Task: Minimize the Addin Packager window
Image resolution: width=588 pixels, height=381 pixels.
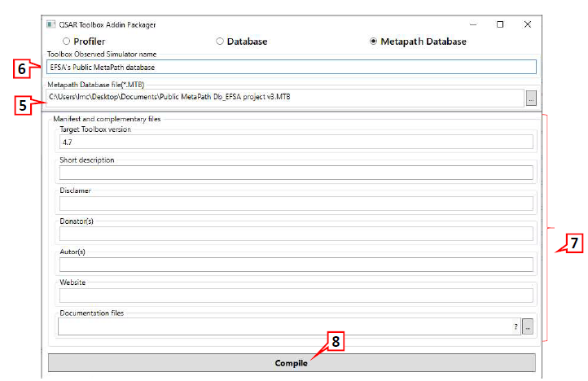Action: point(473,24)
